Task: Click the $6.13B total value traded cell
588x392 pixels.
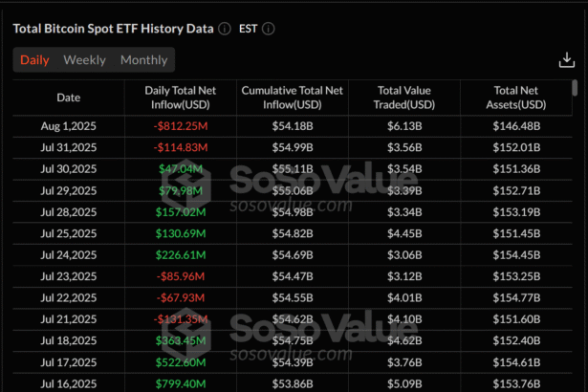Action: click(x=404, y=126)
